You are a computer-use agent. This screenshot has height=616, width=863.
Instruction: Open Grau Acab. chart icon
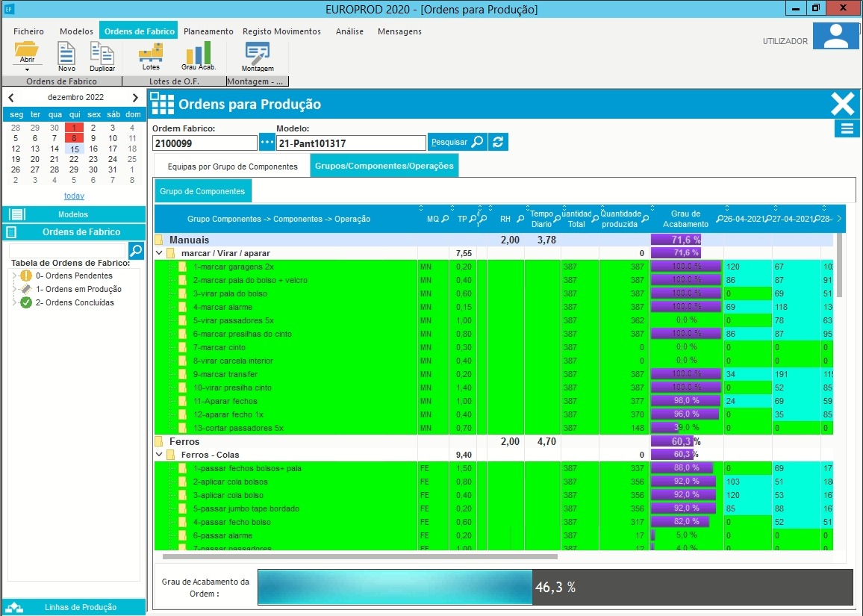pos(198,53)
